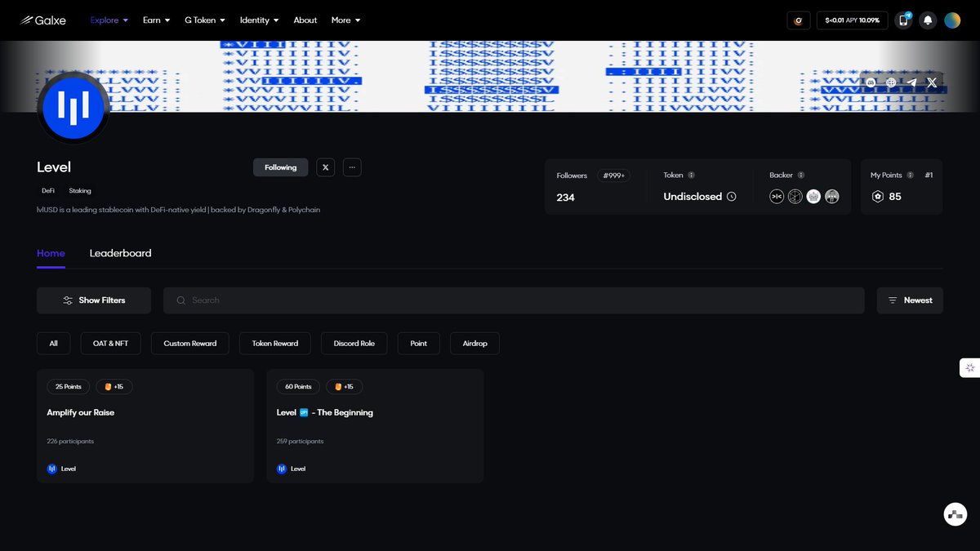The image size is (980, 551).
Task: Filter by Discord Role
Action: pos(354,344)
